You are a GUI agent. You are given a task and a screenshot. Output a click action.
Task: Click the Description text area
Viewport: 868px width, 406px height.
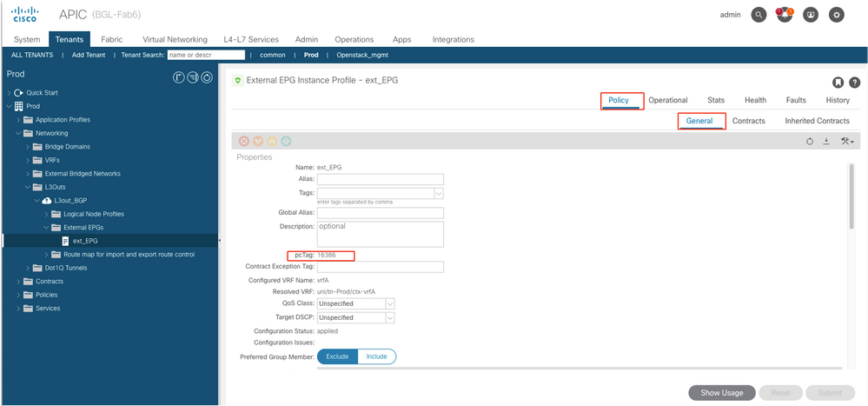tap(381, 234)
